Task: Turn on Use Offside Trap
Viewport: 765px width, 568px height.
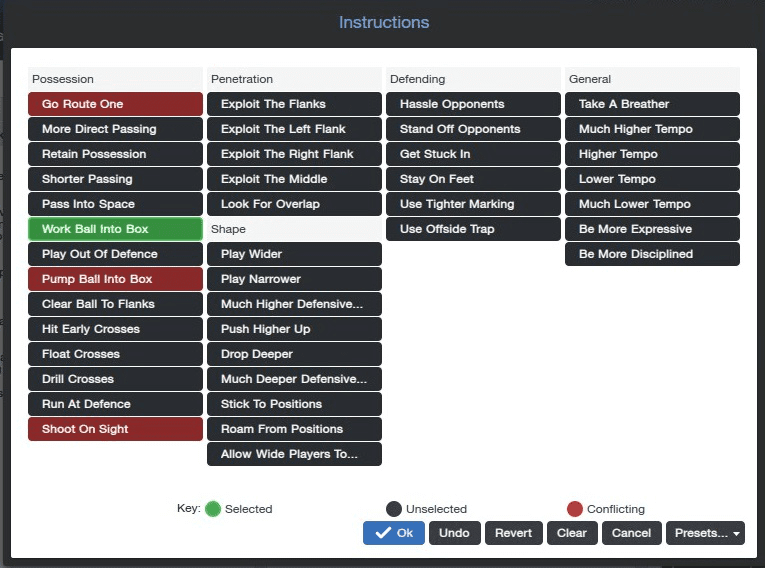Action: pyautogui.click(x=473, y=229)
